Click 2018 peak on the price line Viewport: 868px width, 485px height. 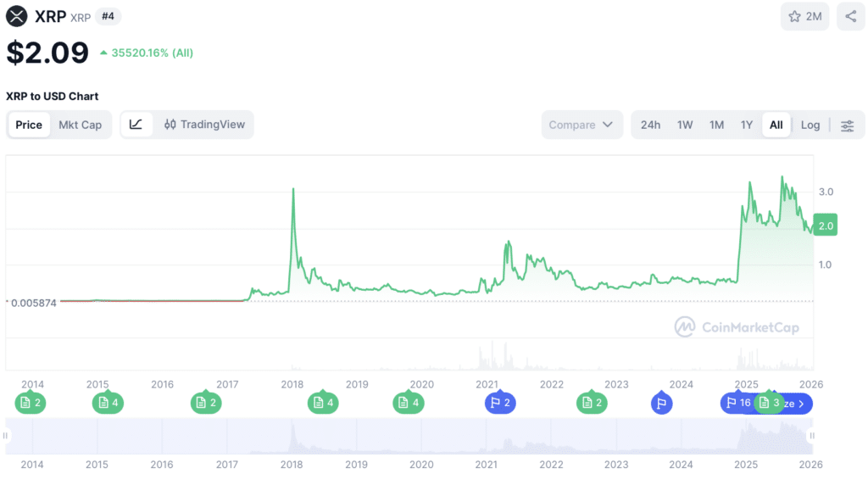coord(293,189)
